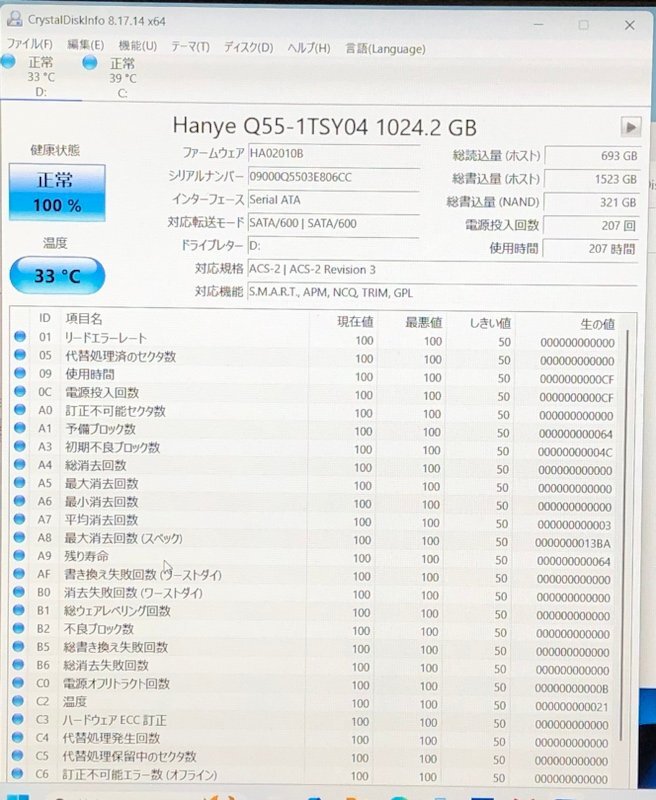Open the ディスク(D) menu

(248, 47)
